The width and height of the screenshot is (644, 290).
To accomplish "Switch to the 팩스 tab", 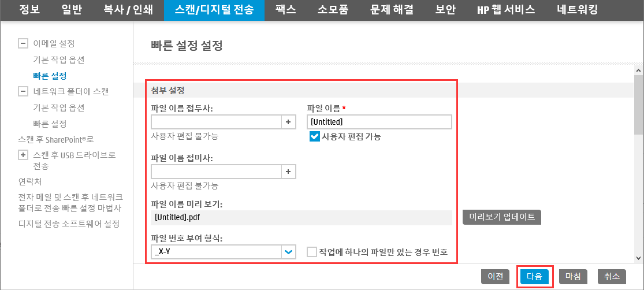I will [x=286, y=10].
